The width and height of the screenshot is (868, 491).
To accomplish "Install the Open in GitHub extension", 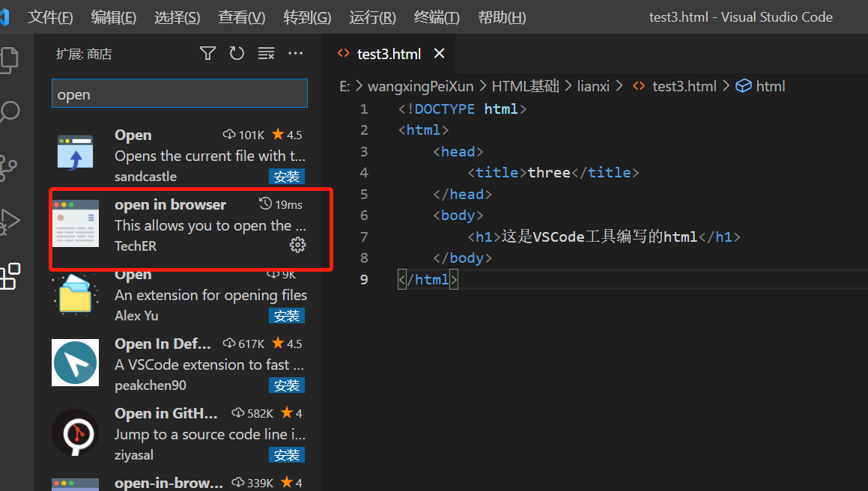I will (x=287, y=455).
